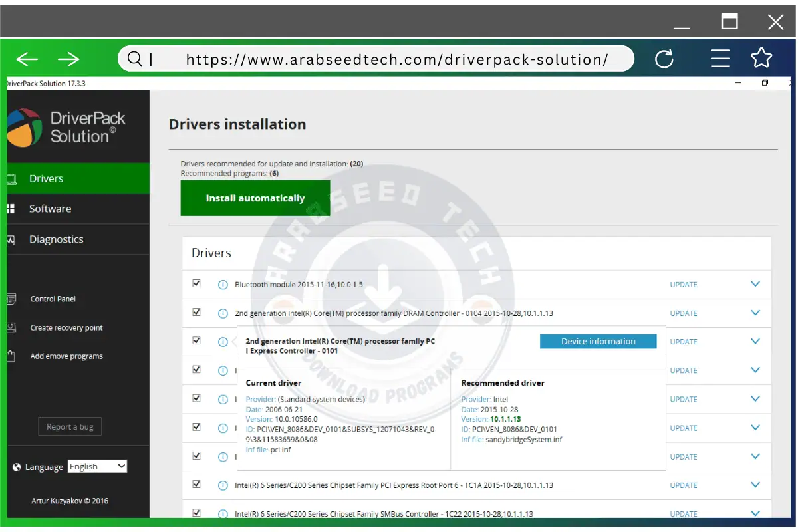The width and height of the screenshot is (798, 532).
Task: Uncheck the SMBus Controller driver checkbox
Action: (196, 513)
